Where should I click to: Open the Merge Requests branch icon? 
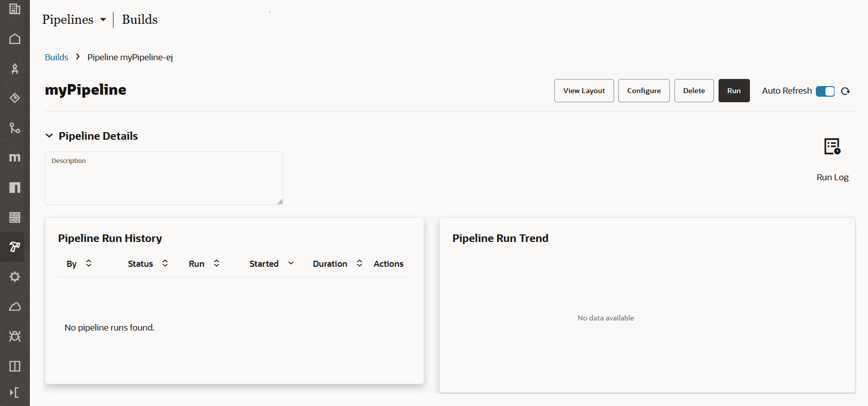coord(15,128)
